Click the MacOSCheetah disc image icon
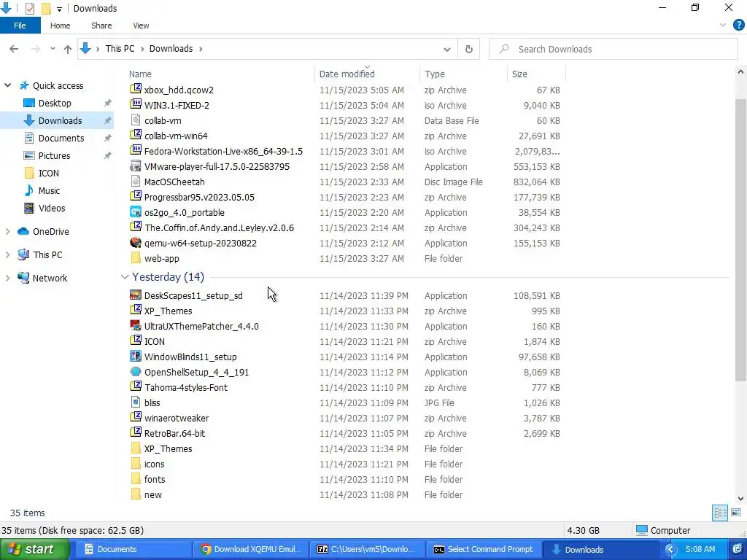Screen dimensions: 747x560 136,181
